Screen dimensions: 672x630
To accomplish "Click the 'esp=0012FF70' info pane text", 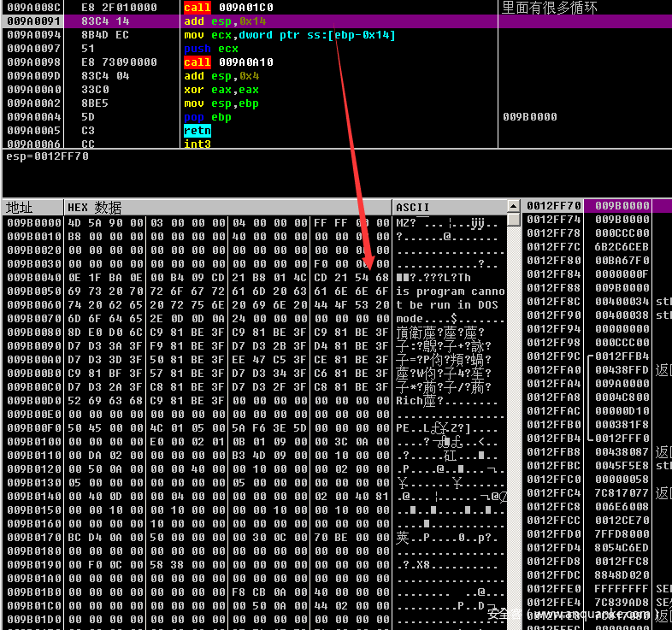I will pos(47,156).
